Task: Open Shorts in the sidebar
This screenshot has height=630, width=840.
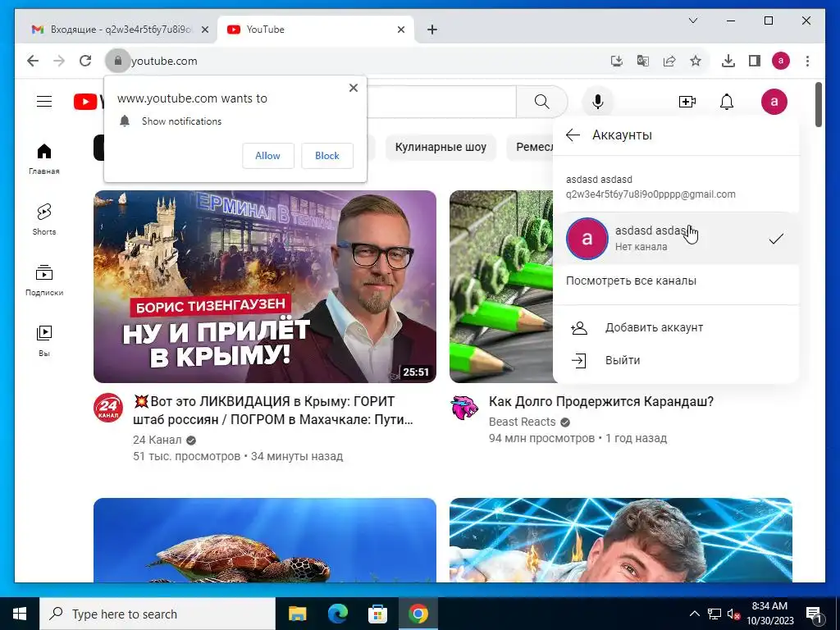Action: click(x=44, y=220)
